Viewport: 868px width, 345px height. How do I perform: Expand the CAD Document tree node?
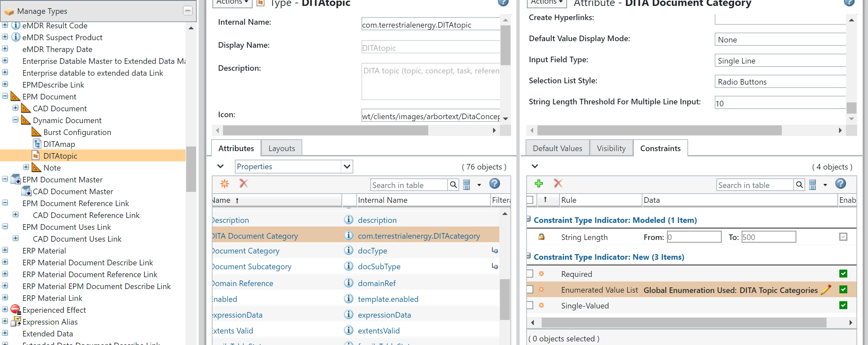(15, 108)
